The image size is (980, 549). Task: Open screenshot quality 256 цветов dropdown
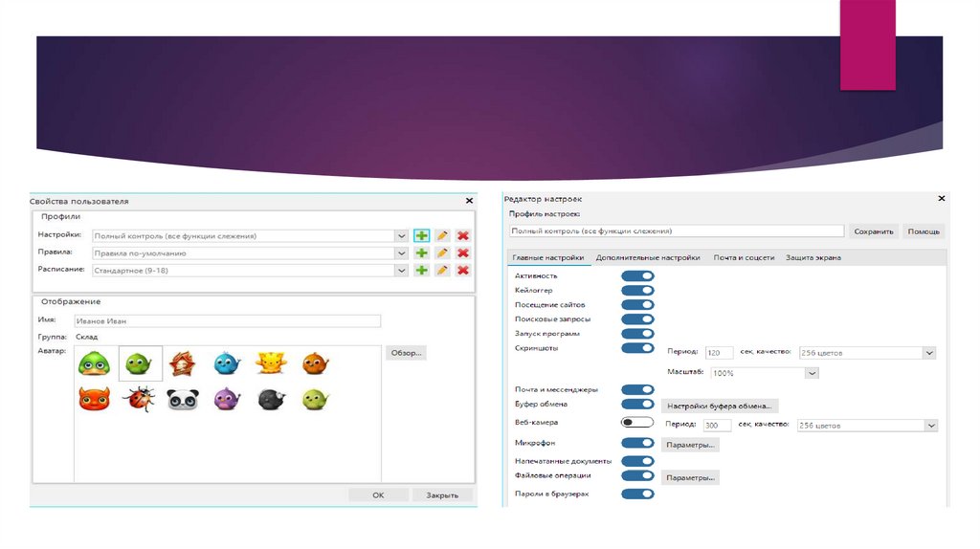[929, 353]
